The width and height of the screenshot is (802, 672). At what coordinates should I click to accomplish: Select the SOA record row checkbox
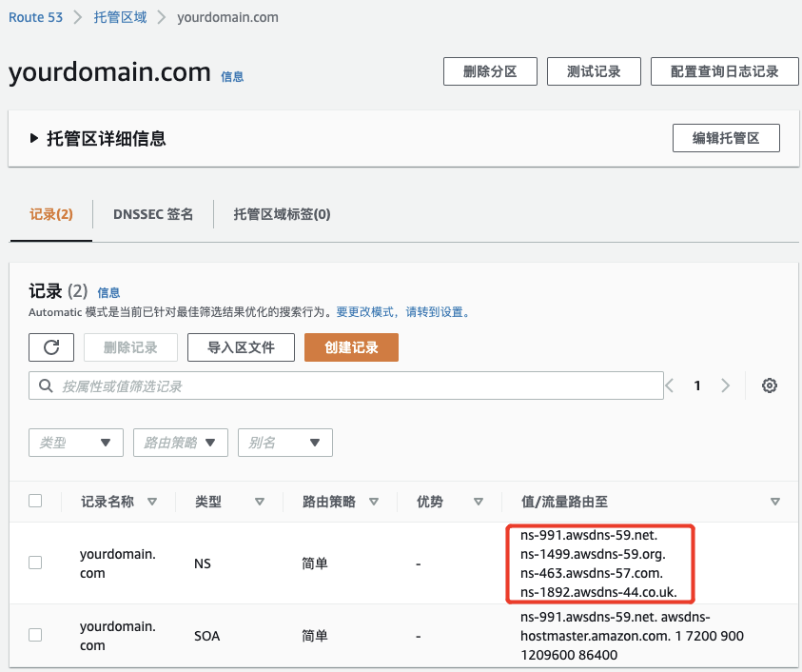tap(35, 635)
